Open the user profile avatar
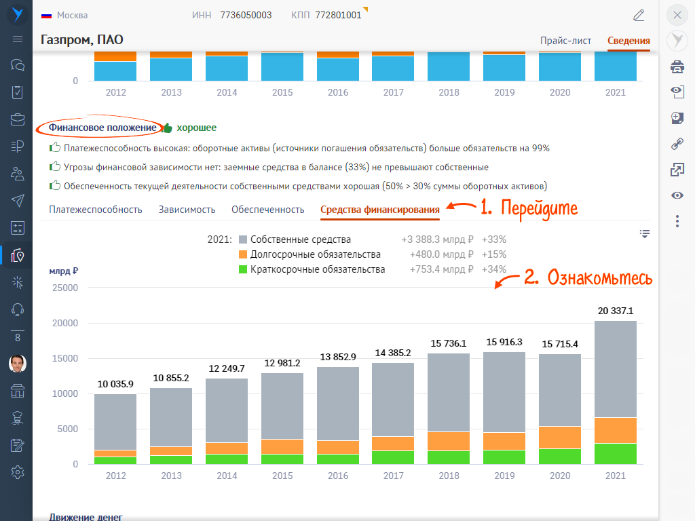 (17, 364)
